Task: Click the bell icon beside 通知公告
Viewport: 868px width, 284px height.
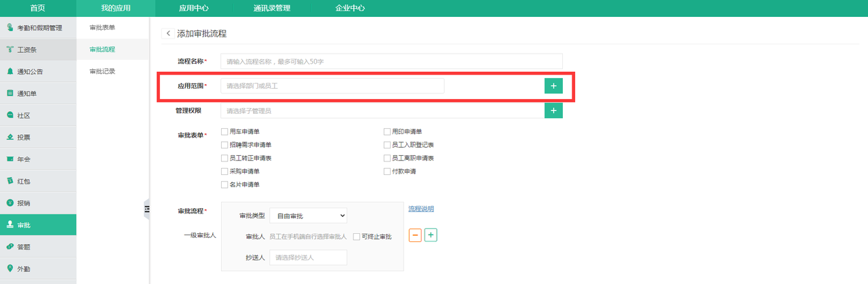Action: [x=10, y=71]
